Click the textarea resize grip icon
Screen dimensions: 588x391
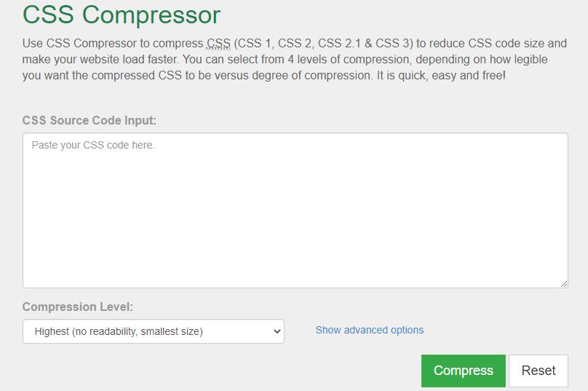click(x=564, y=284)
